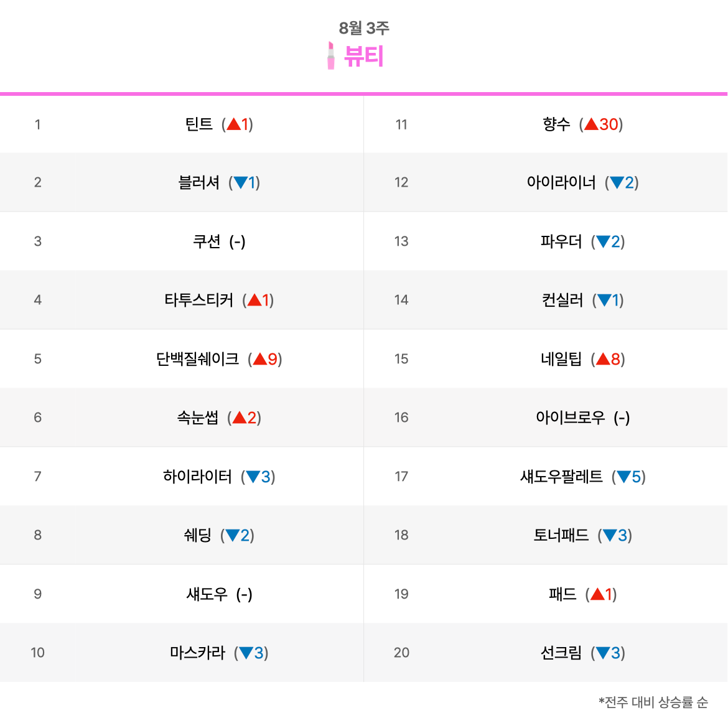Click the 토너패드 keyword in rank 18

[561, 535]
